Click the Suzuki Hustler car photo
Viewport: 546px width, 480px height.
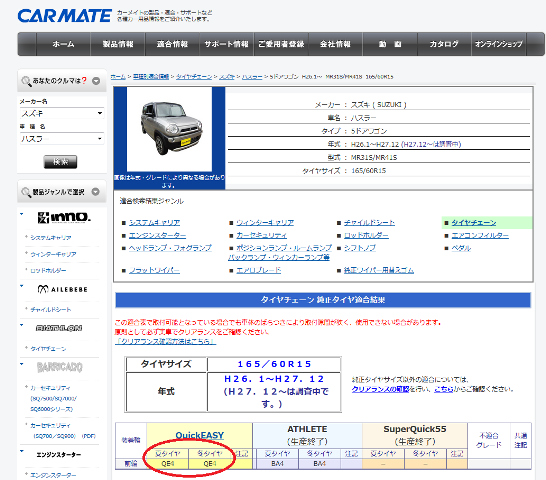pyautogui.click(x=170, y=130)
